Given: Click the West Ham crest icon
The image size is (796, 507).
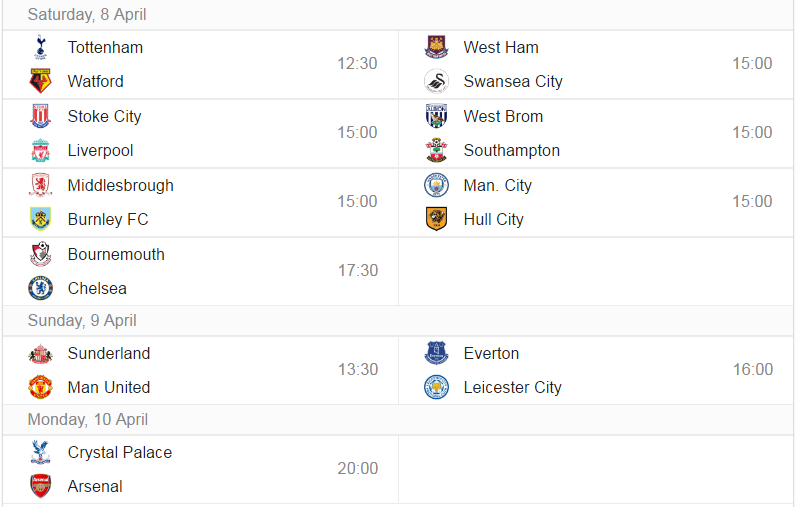Looking at the screenshot, I should [437, 47].
